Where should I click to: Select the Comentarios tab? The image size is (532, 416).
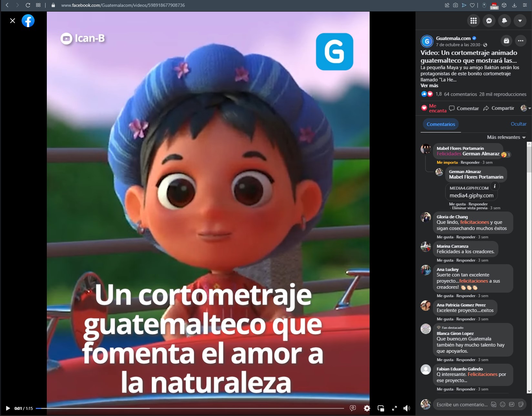(x=441, y=124)
